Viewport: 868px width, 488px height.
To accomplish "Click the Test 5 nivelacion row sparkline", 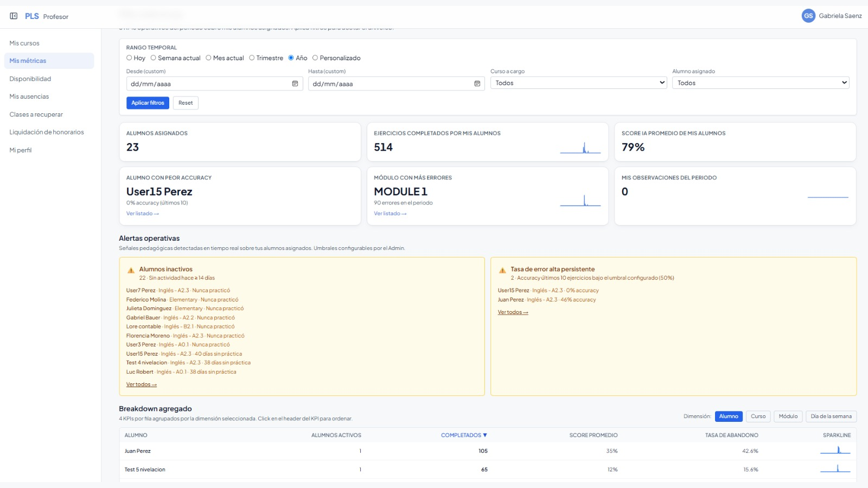I will click(835, 468).
